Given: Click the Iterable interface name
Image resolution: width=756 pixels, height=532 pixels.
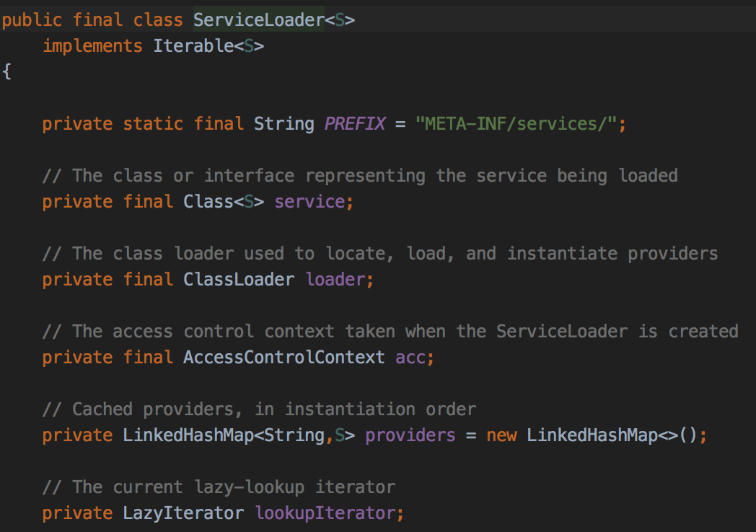Looking at the screenshot, I should (x=193, y=46).
